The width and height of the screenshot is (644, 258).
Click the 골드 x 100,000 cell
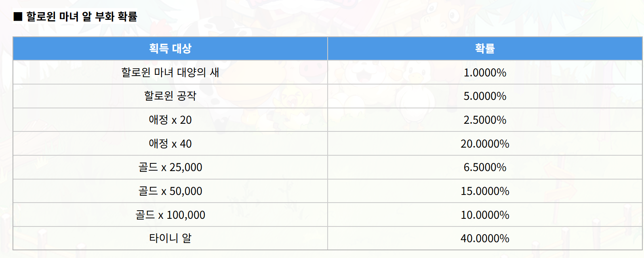tap(170, 215)
